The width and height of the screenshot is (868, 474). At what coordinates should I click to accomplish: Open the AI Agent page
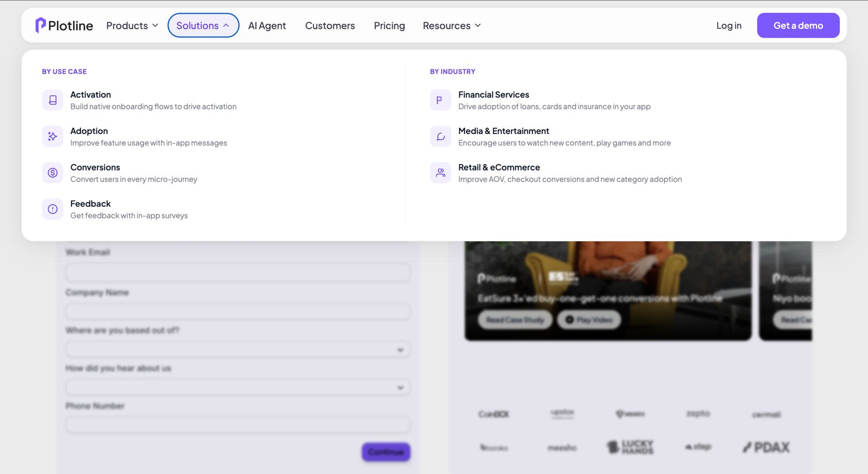pyautogui.click(x=267, y=26)
